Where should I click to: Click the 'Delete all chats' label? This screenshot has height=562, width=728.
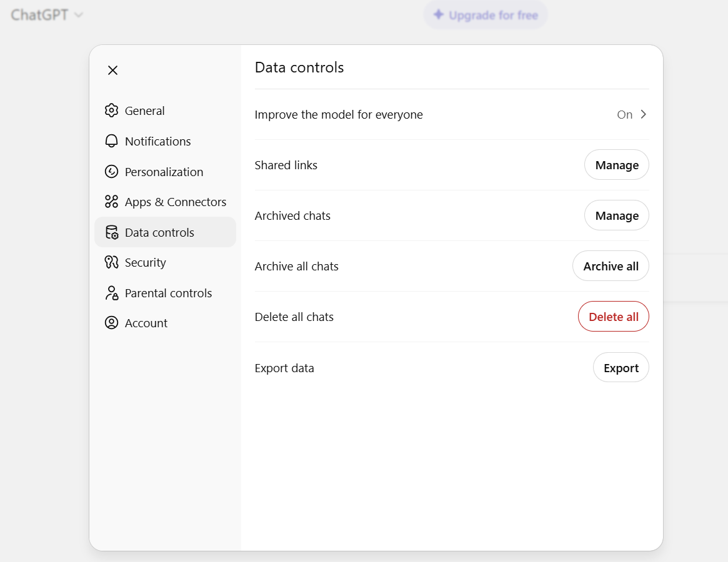coord(294,317)
